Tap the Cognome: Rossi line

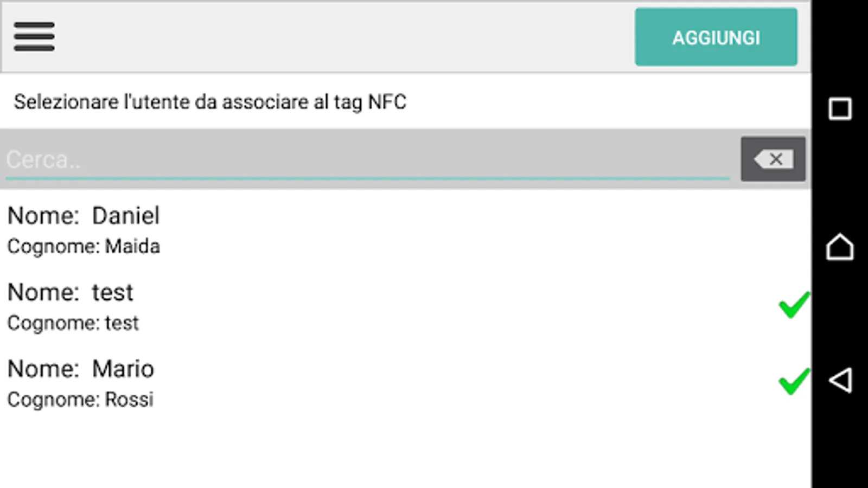click(80, 400)
